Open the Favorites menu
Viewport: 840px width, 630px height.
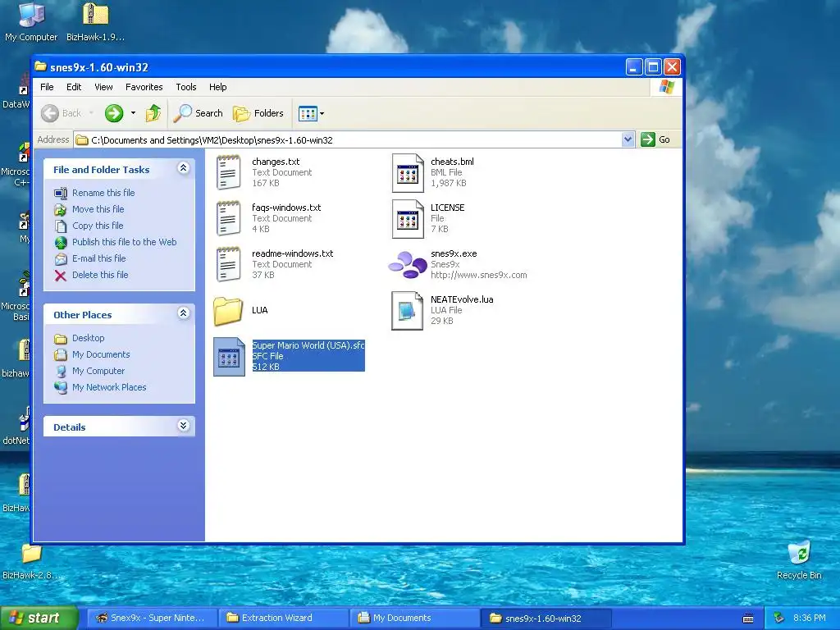coord(144,87)
